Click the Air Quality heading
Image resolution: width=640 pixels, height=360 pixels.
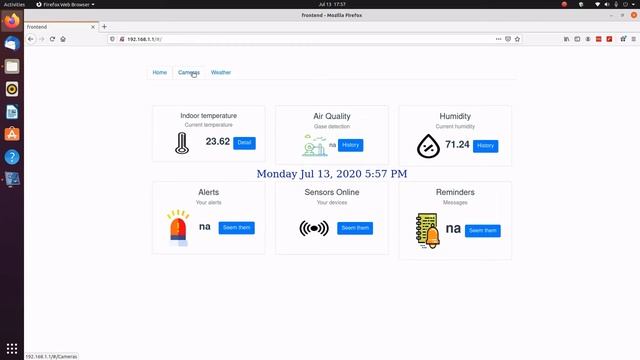click(332, 116)
